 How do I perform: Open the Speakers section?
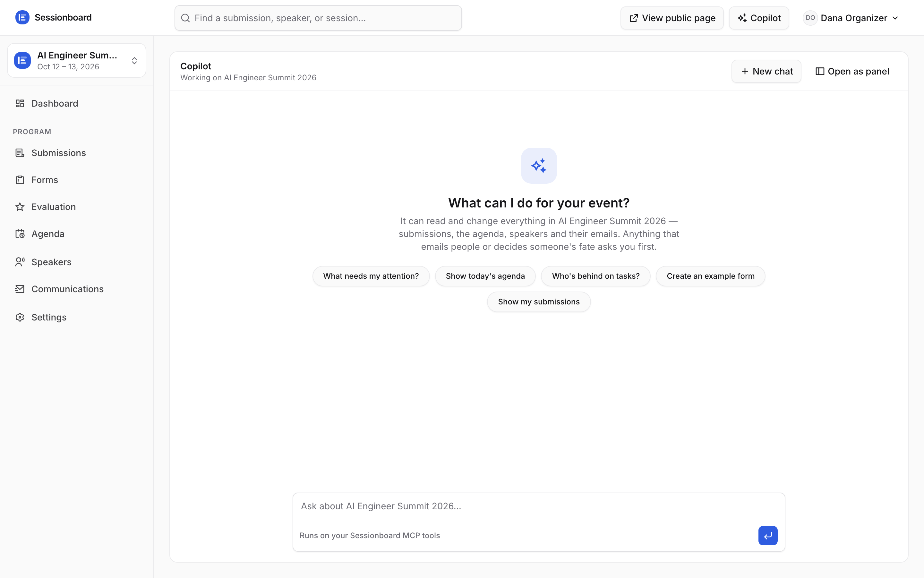click(x=77, y=262)
